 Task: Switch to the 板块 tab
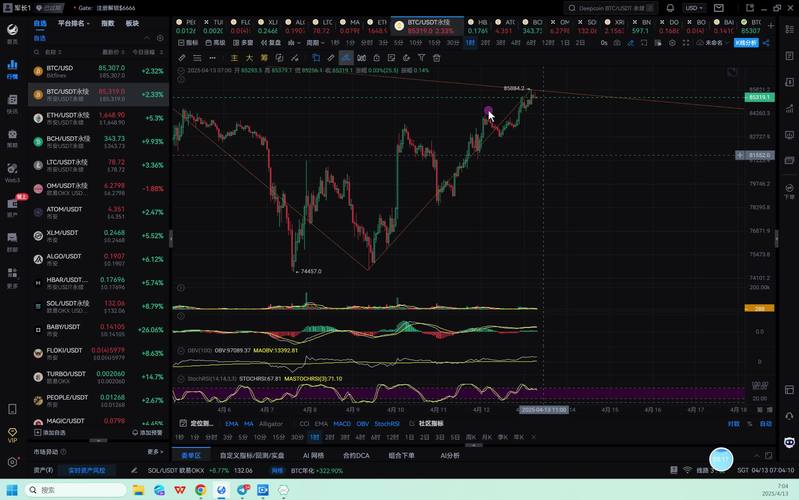tap(132, 22)
